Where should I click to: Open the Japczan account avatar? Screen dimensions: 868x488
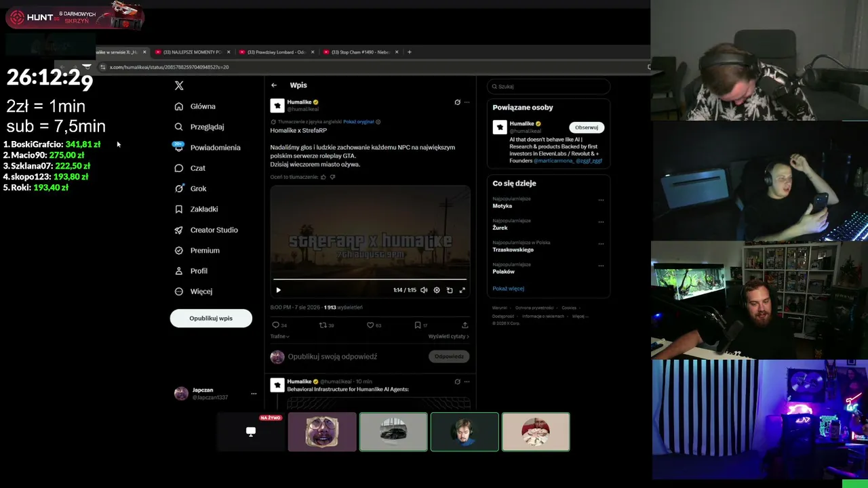(x=181, y=394)
